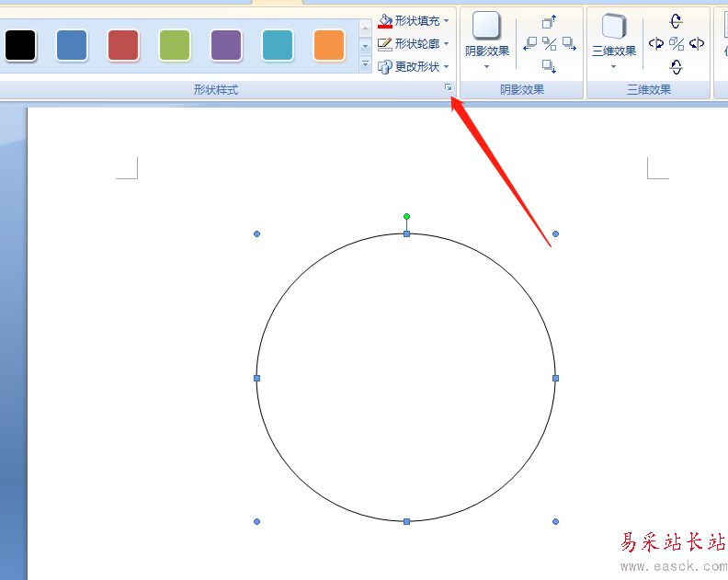Click the bottom-right corner handle of circle
This screenshot has width=728, height=580.
(x=556, y=521)
